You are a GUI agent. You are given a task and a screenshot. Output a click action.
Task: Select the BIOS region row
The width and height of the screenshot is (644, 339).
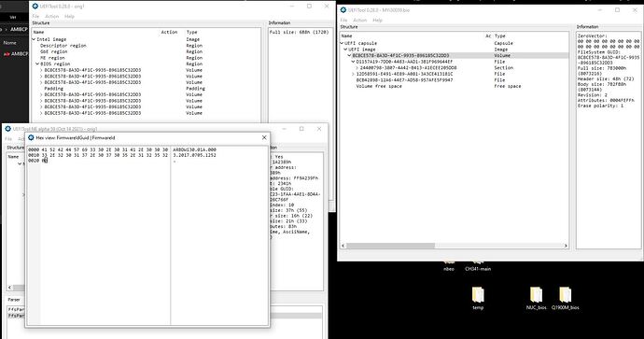pos(146,64)
